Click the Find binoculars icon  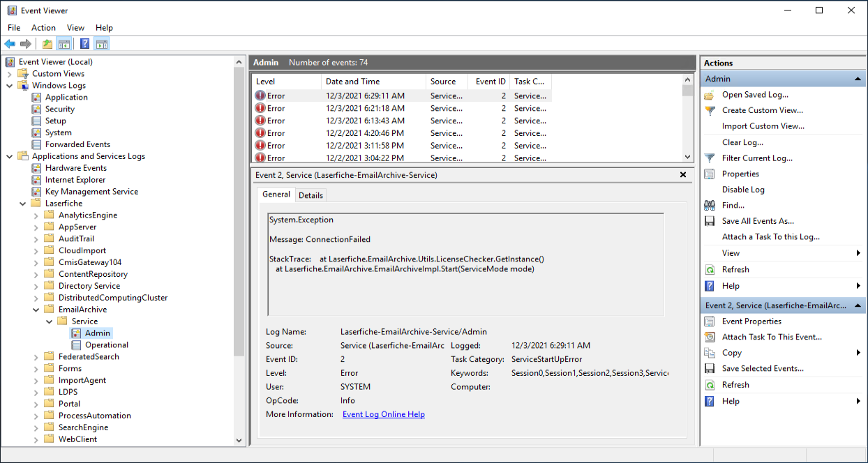click(x=710, y=206)
